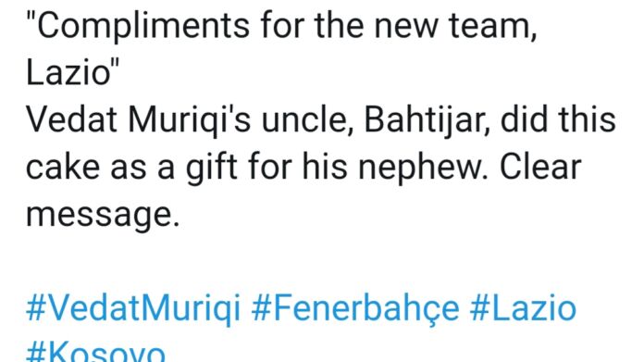Click the blank space above the hashtags

pyautogui.click(x=322, y=263)
